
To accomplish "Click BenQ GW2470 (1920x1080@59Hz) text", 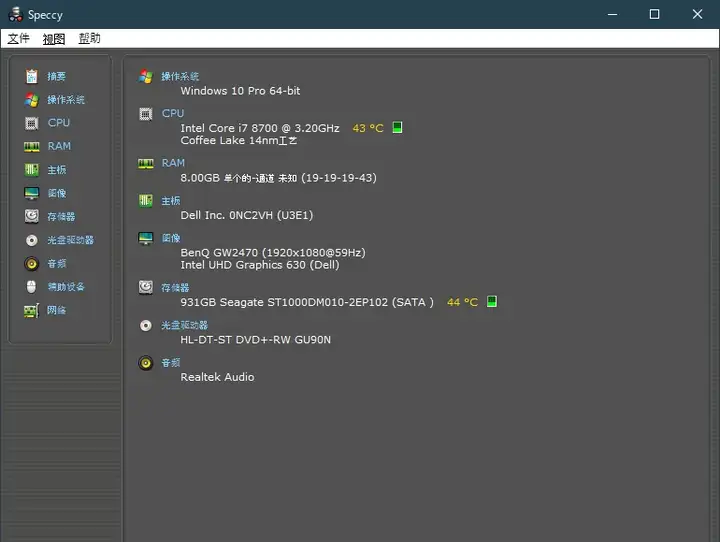I will [x=273, y=253].
